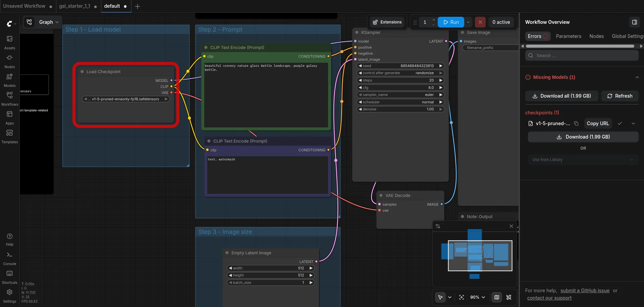The image size is (644, 307).
Task: Open the Models library sidebar icon
Action: [9, 80]
